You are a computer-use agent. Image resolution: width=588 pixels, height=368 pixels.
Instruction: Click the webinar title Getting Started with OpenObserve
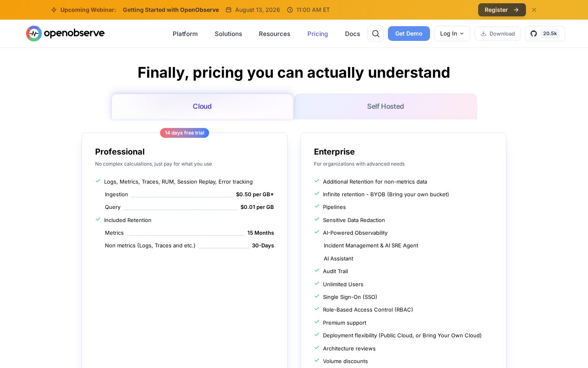click(x=171, y=10)
